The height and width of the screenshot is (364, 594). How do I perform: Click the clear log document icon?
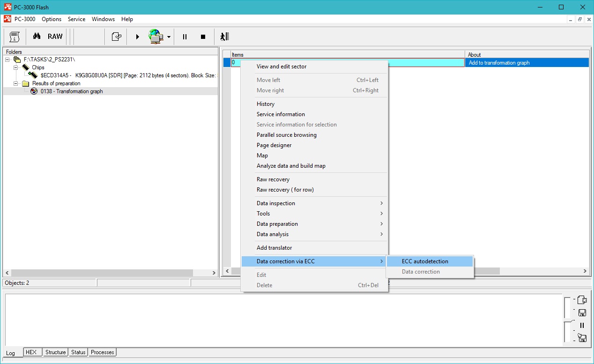[582, 300]
